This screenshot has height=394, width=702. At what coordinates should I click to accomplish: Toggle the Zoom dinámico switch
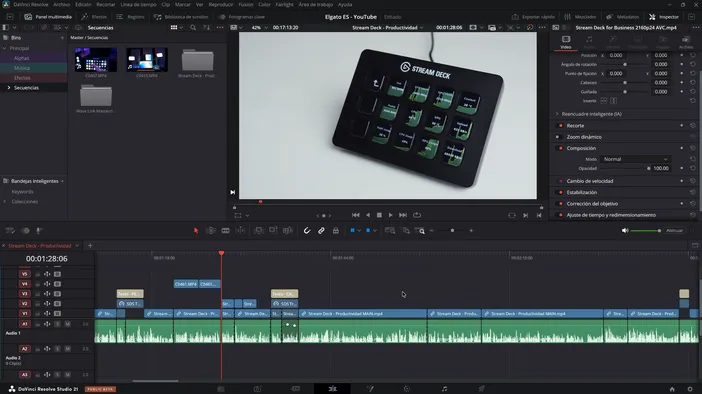point(558,137)
